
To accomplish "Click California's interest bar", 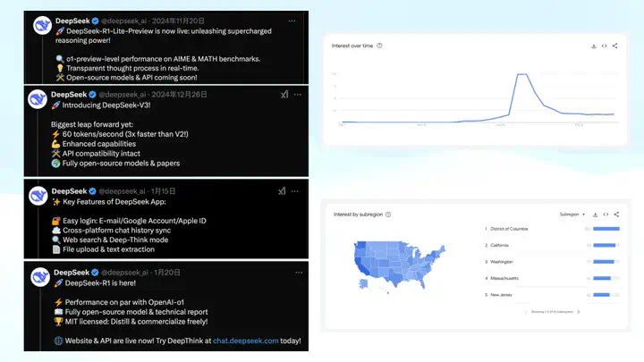I will click(606, 246).
